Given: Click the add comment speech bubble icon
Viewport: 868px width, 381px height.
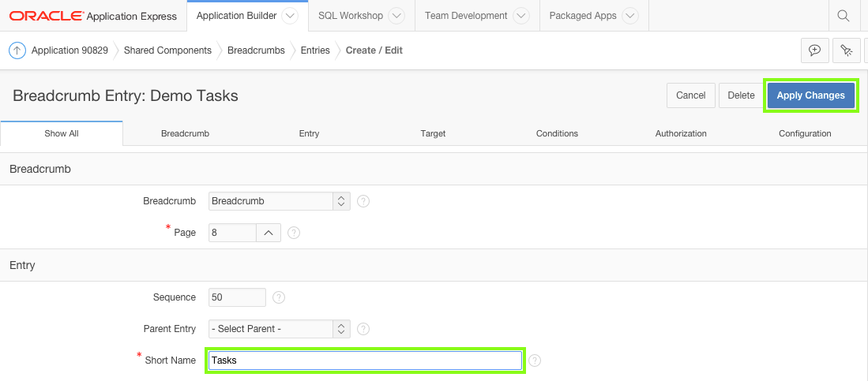Looking at the screenshot, I should pyautogui.click(x=814, y=50).
